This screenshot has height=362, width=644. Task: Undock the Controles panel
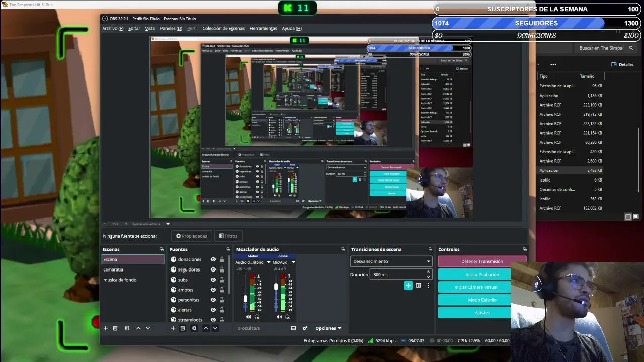click(525, 249)
